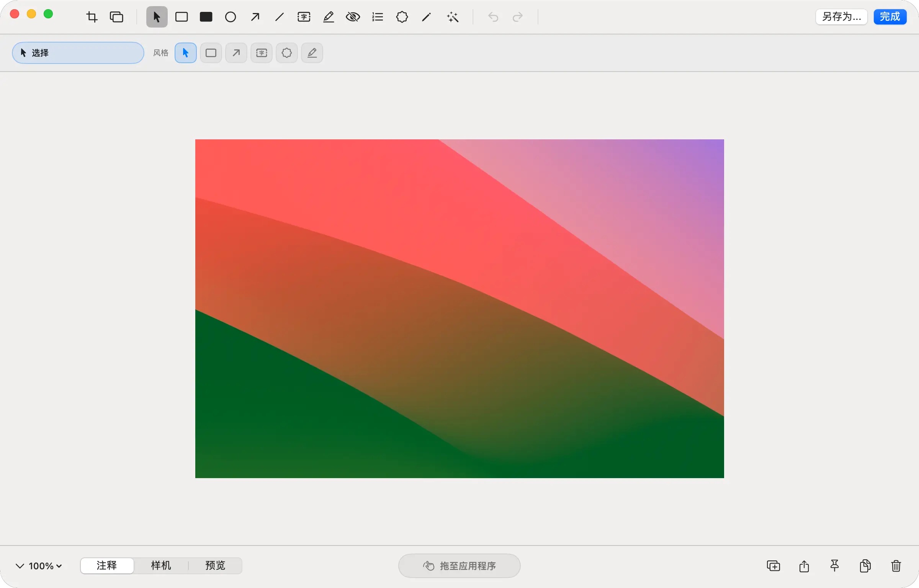The height and width of the screenshot is (588, 919).
Task: Activate the Hide/Blur redaction tool
Action: coord(353,17)
